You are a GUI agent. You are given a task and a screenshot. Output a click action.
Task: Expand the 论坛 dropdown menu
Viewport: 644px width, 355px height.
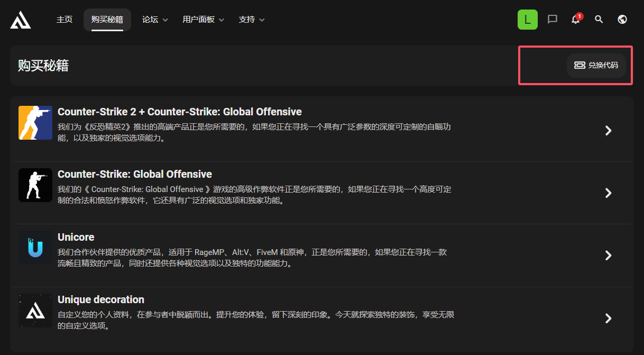click(x=155, y=20)
